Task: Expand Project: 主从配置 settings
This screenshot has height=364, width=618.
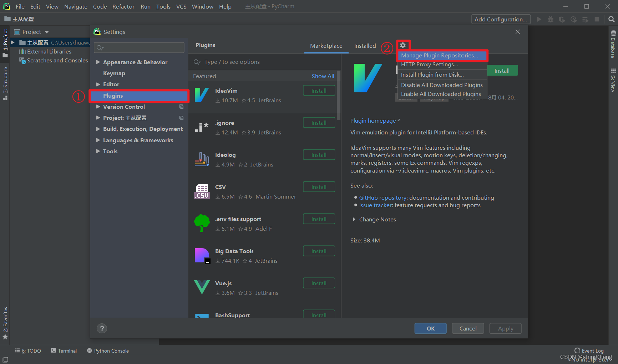Action: (x=98, y=118)
